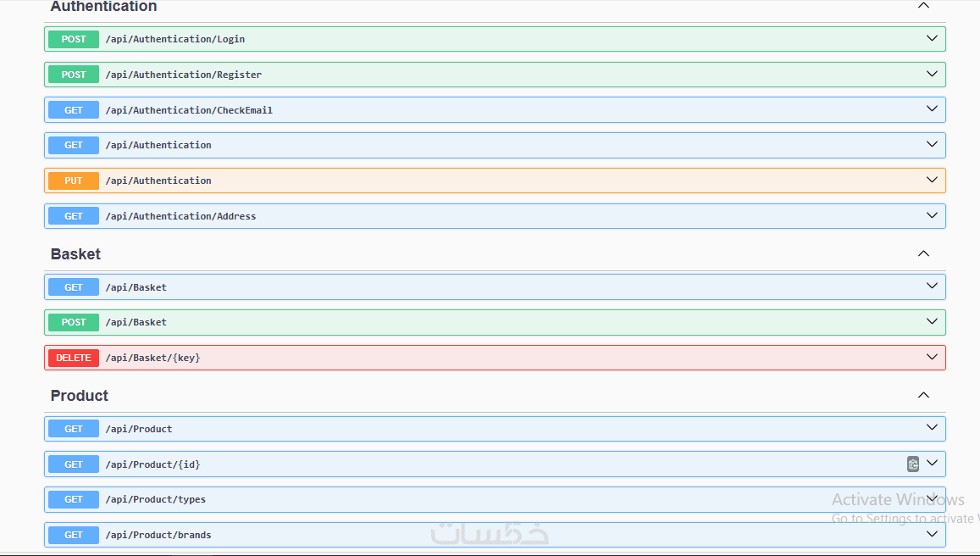
Task: Expand GET /api/Authentication/Address chevron
Action: click(932, 215)
